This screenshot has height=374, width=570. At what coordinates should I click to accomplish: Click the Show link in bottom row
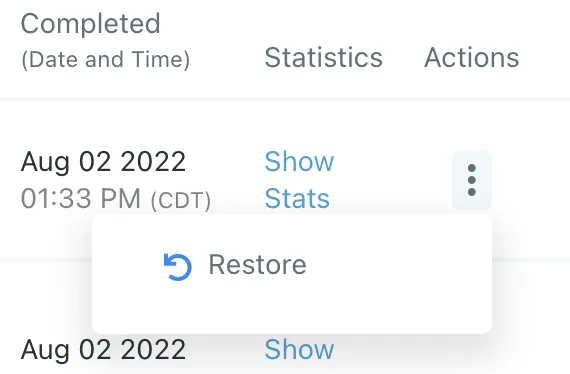[299, 350]
